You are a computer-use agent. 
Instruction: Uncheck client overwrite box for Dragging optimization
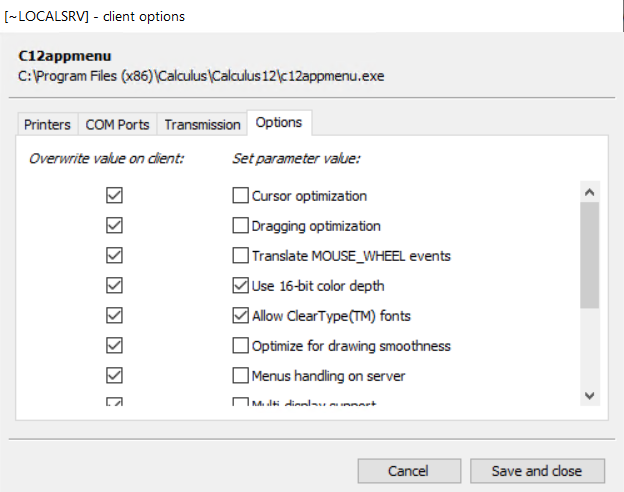tap(114, 226)
